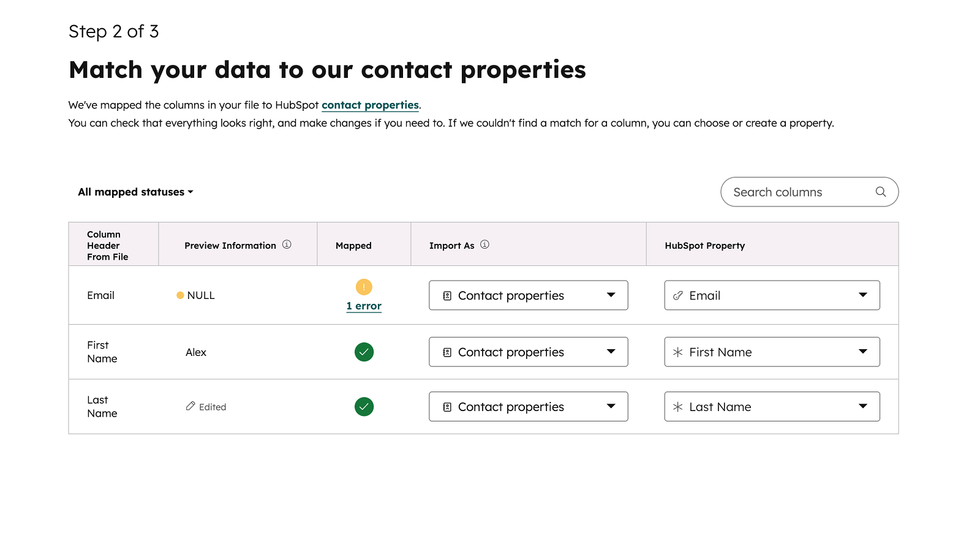
Task: Click the pencil Edited icon in Last Name row
Action: click(190, 406)
